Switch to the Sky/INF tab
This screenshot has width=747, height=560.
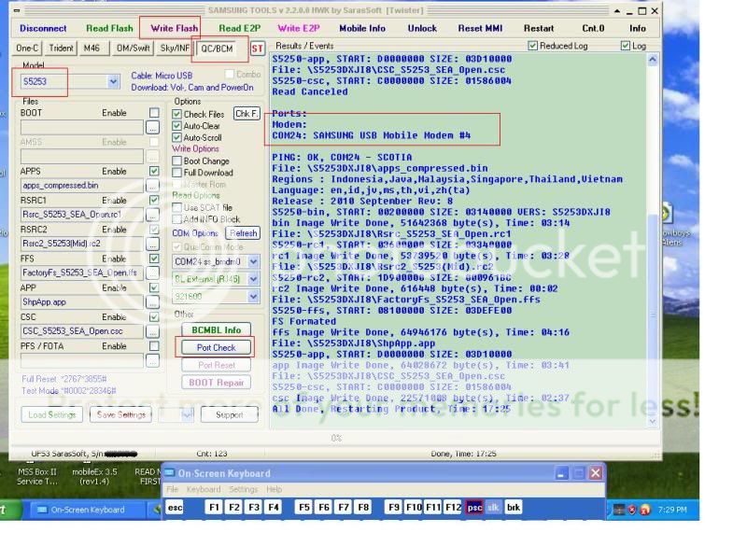[175, 49]
